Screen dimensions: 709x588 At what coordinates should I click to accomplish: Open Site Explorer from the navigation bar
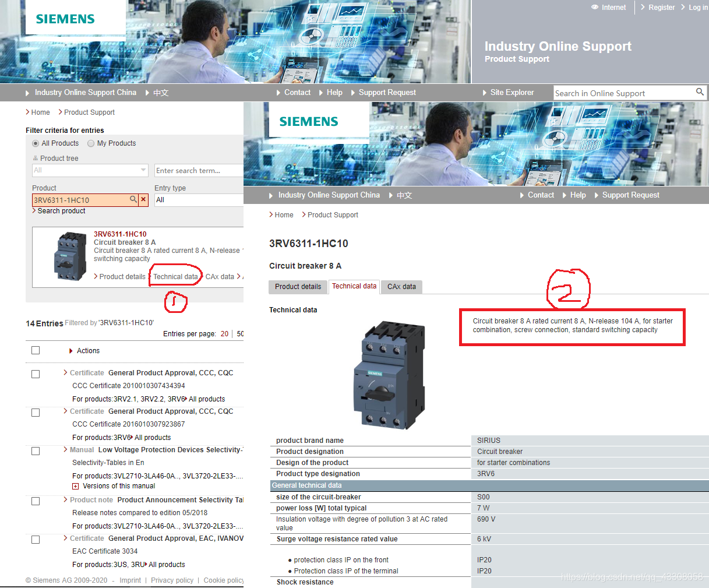(x=512, y=92)
